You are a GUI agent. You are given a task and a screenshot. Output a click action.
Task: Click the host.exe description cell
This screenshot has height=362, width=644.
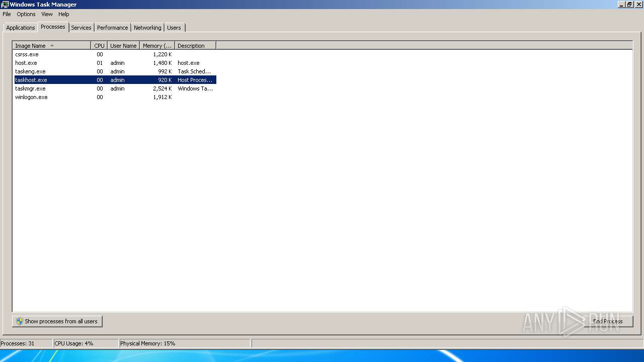pos(189,63)
